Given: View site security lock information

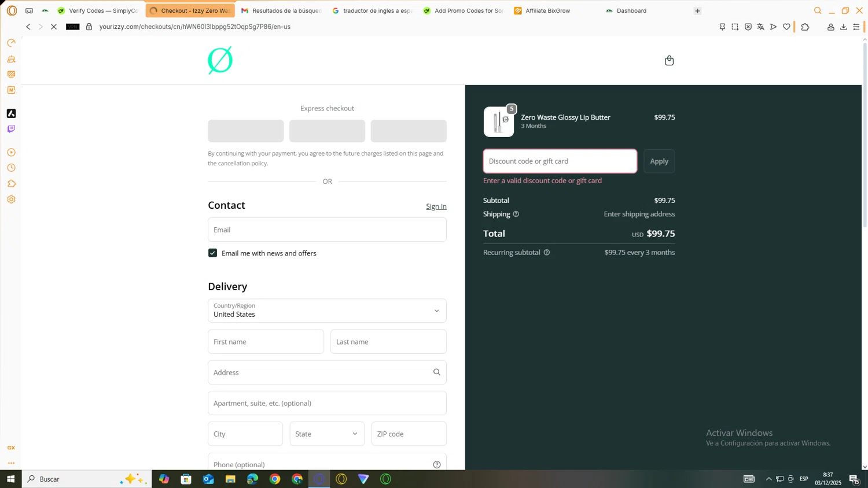Looking at the screenshot, I should point(89,27).
